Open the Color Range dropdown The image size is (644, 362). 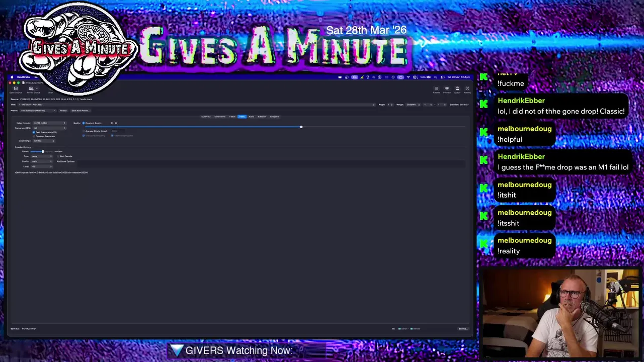click(44, 141)
